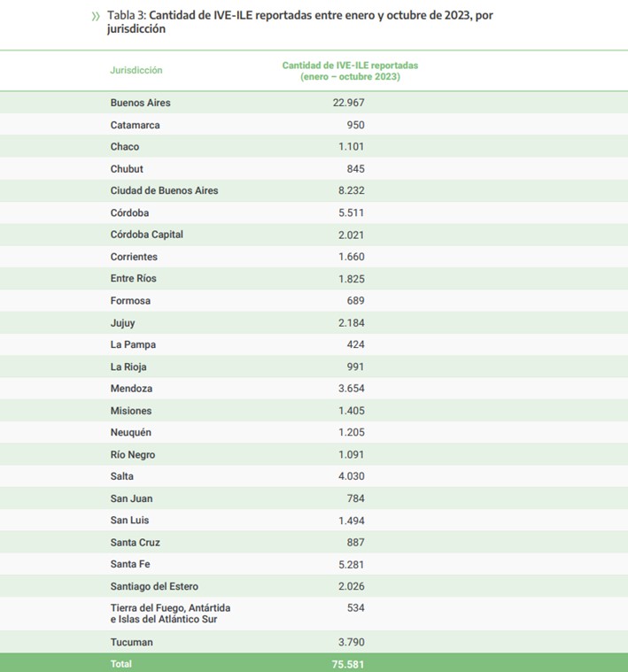Select the 'Santa Fe' row label
The image size is (628, 672).
(130, 565)
